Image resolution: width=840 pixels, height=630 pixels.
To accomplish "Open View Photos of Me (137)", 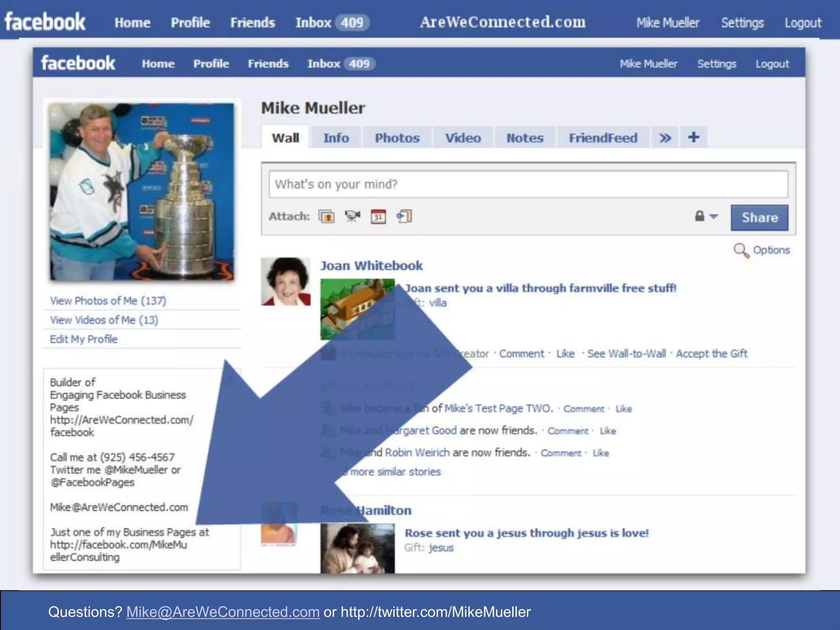I will coord(108,301).
